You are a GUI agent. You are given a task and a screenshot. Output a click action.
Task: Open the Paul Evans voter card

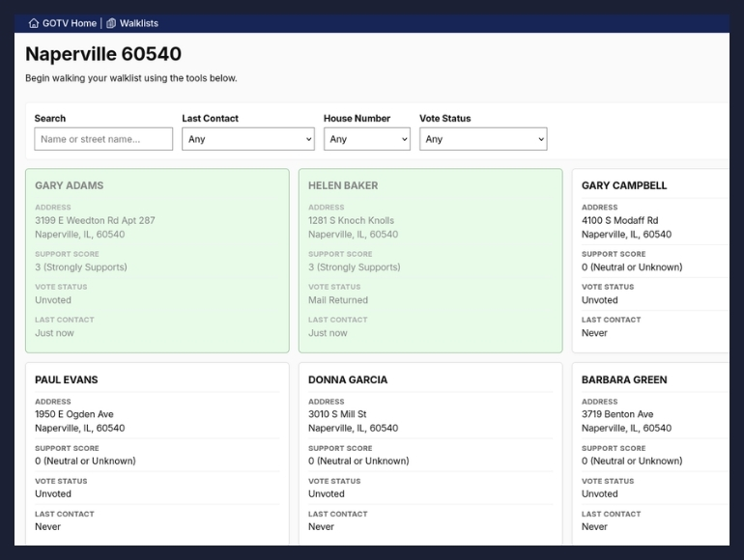[x=157, y=454]
